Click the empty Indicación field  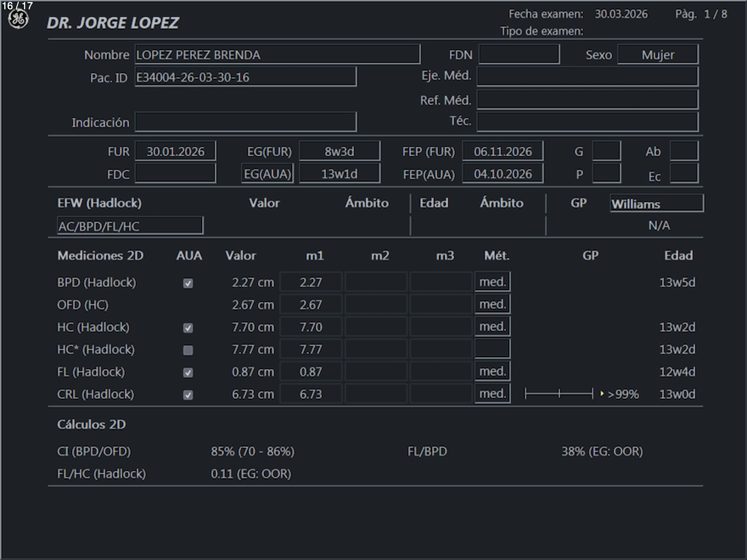click(x=245, y=123)
